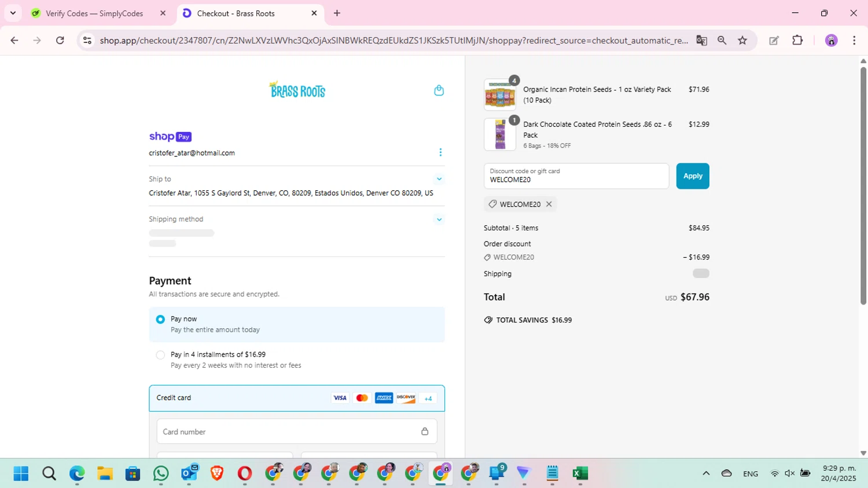The height and width of the screenshot is (488, 868).
Task: Open a new browser tab
Action: (337, 13)
